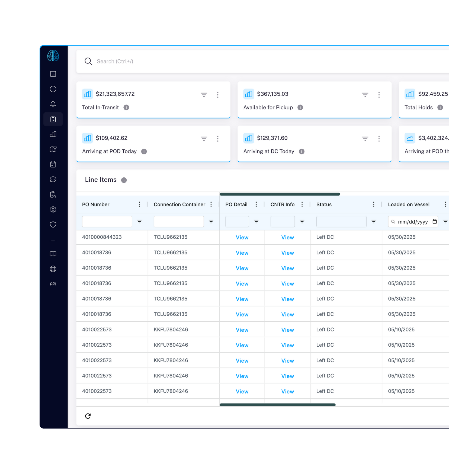Image resolution: width=449 pixels, height=476 pixels.
Task: Open the dashboard chart icon in sidebar
Action: (x=53, y=74)
